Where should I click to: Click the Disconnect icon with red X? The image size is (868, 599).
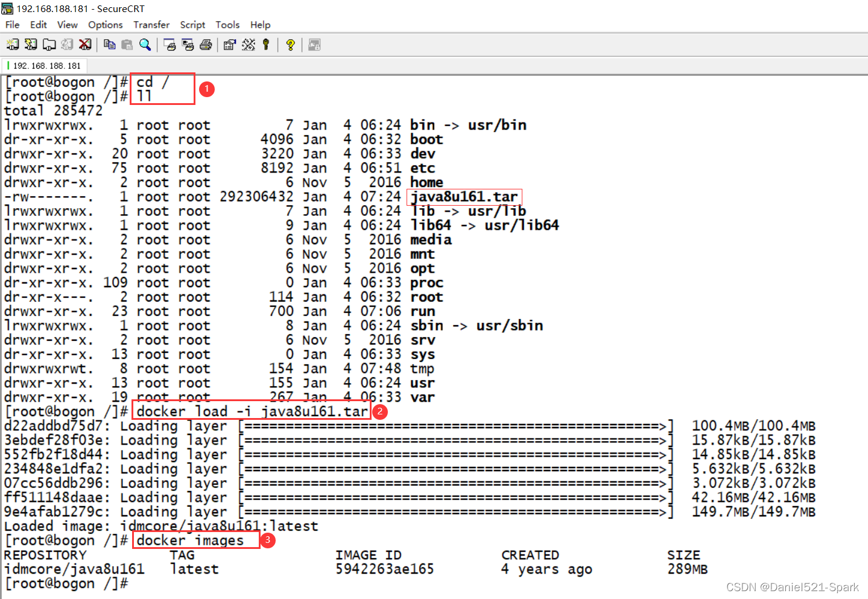tap(85, 45)
